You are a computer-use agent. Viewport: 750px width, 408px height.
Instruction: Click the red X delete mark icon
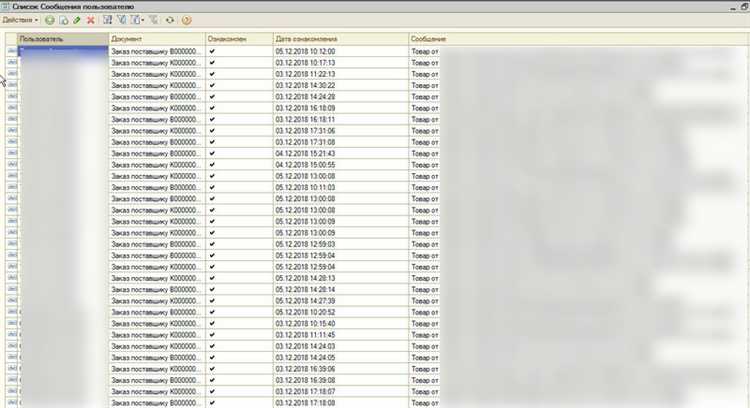[90, 20]
